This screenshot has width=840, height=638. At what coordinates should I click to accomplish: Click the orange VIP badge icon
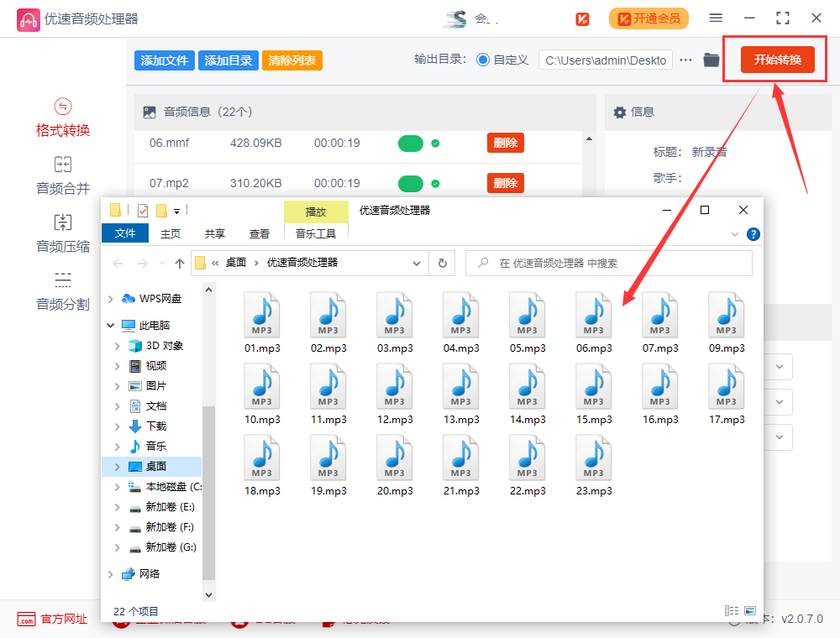[582, 19]
